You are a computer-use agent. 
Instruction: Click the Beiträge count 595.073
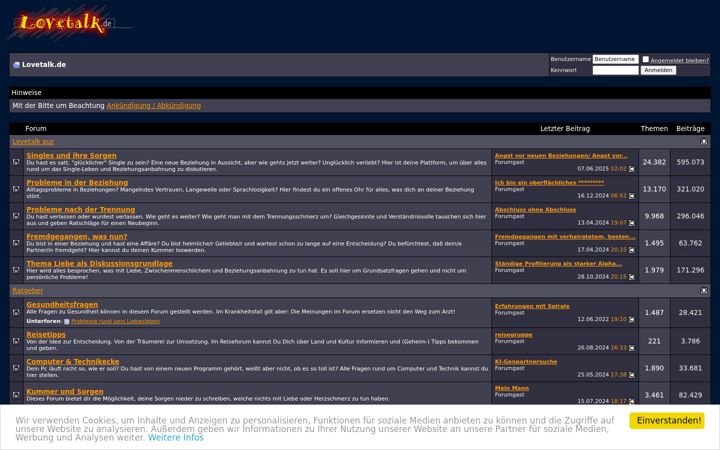click(690, 162)
